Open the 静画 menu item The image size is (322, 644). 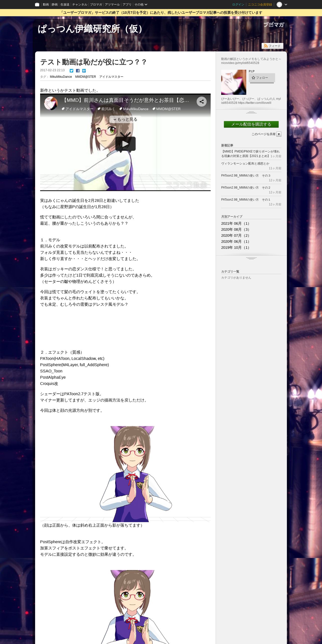click(x=54, y=5)
